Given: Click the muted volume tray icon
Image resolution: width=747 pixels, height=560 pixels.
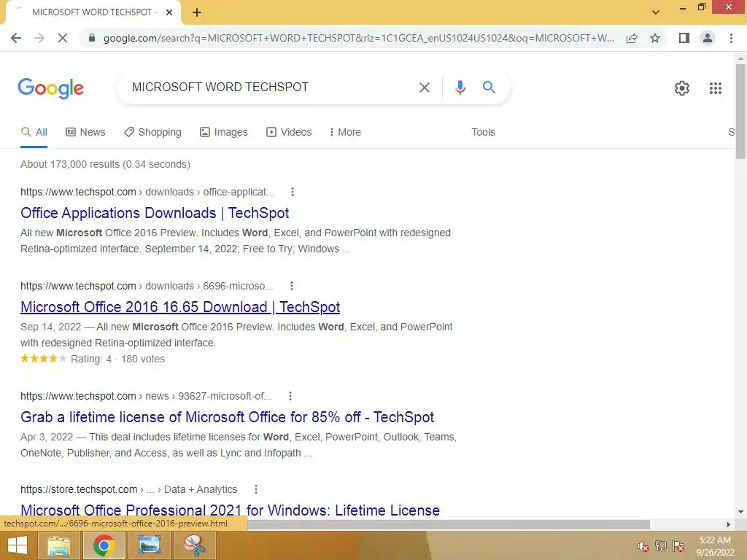Looking at the screenshot, I should [643, 546].
